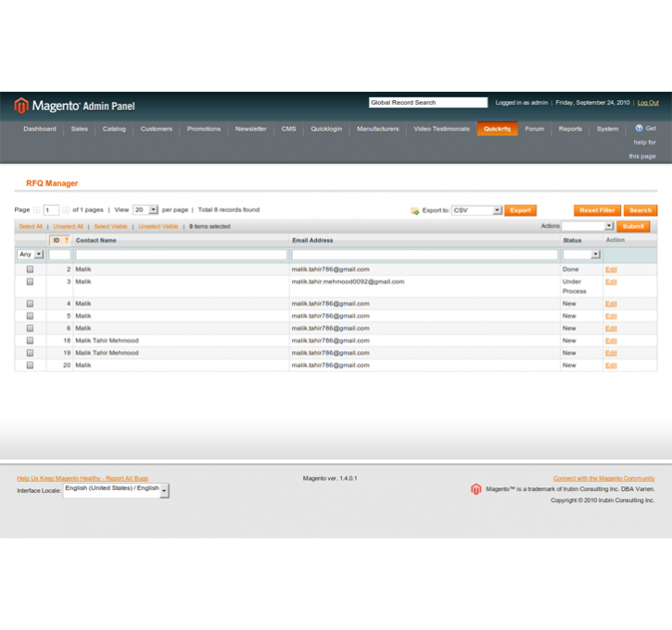Open the Quicklogin menu
This screenshot has width=672, height=630.
[326, 129]
